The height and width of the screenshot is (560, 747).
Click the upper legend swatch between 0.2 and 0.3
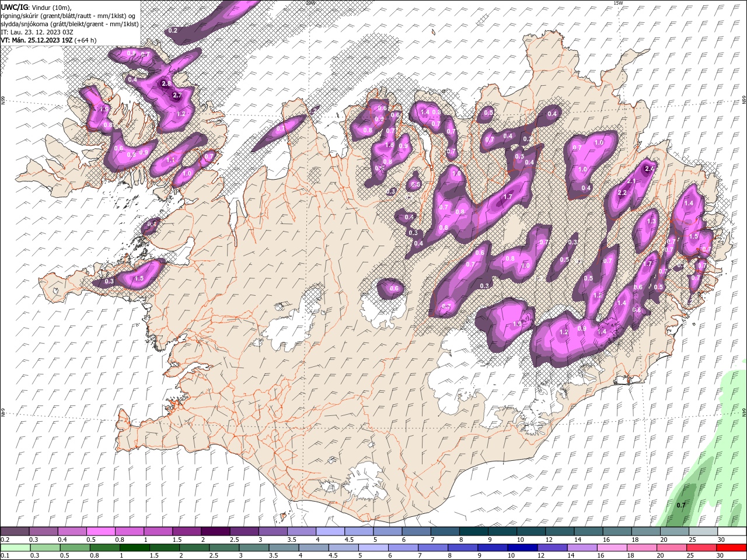pyautogui.click(x=15, y=531)
